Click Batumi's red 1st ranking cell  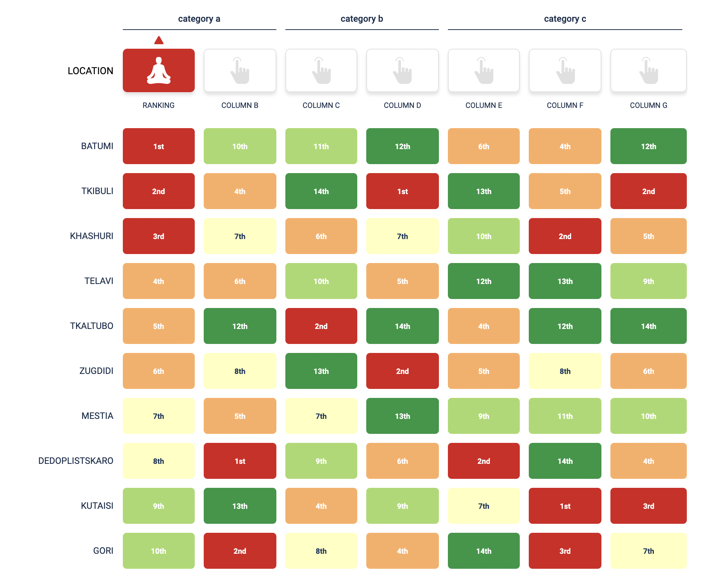pos(158,146)
